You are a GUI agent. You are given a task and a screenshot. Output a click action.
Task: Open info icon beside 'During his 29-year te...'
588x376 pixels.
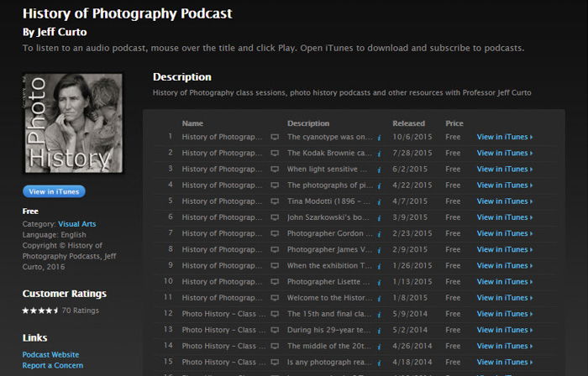pyautogui.click(x=379, y=331)
